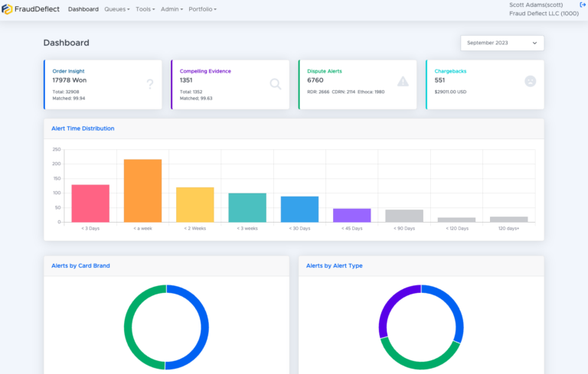The width and height of the screenshot is (588, 374).
Task: Click blue segment of Card Brand donut
Action: click(204, 327)
